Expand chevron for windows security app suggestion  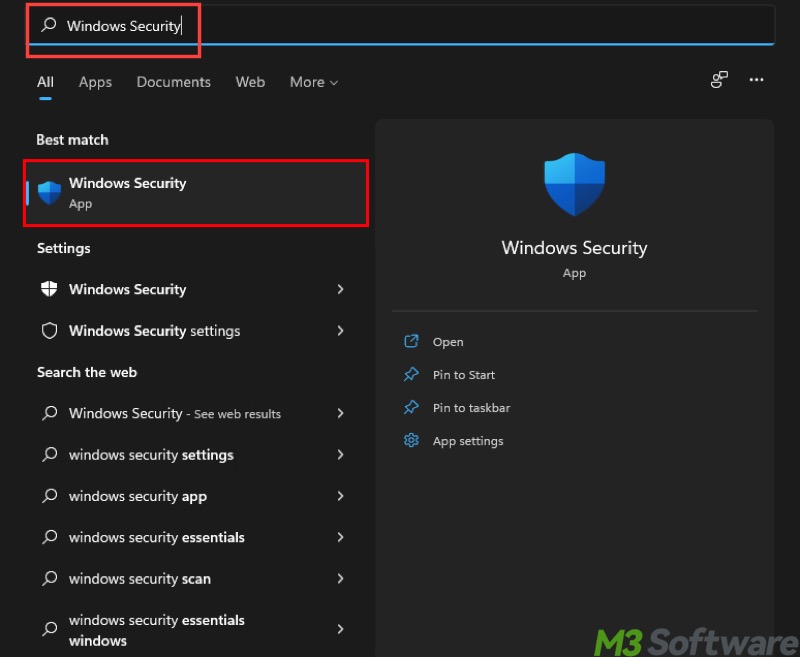tap(340, 496)
